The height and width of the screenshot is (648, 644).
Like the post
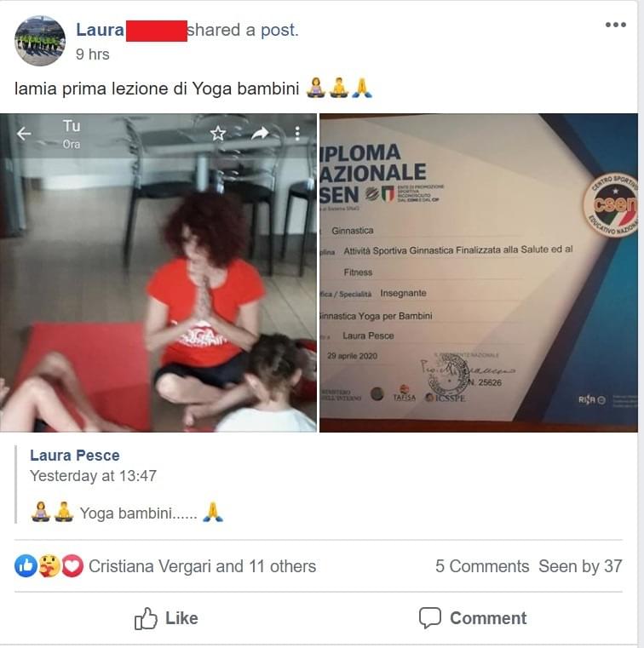click(x=166, y=618)
